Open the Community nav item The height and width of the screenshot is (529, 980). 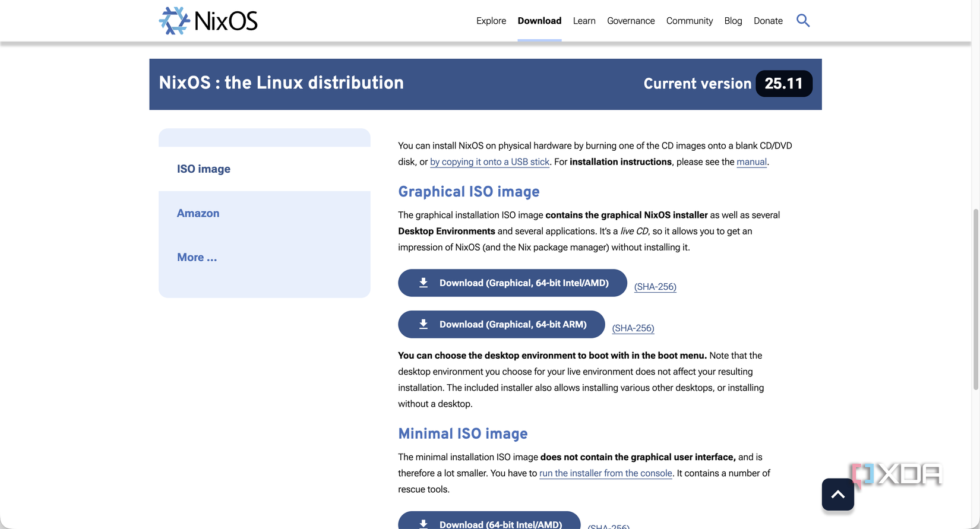coord(690,21)
